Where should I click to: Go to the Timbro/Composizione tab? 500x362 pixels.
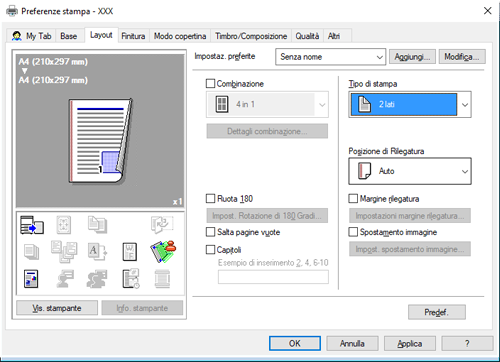251,36
